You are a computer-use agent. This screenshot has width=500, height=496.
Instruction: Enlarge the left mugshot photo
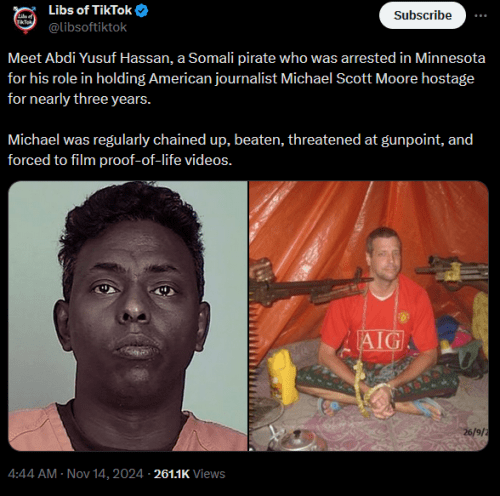pos(128,316)
